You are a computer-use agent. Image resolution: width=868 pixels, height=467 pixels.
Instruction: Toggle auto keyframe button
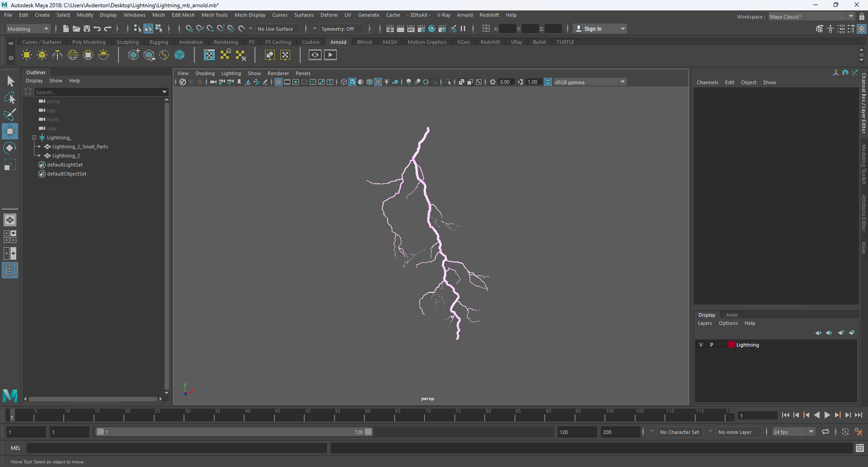845,432
